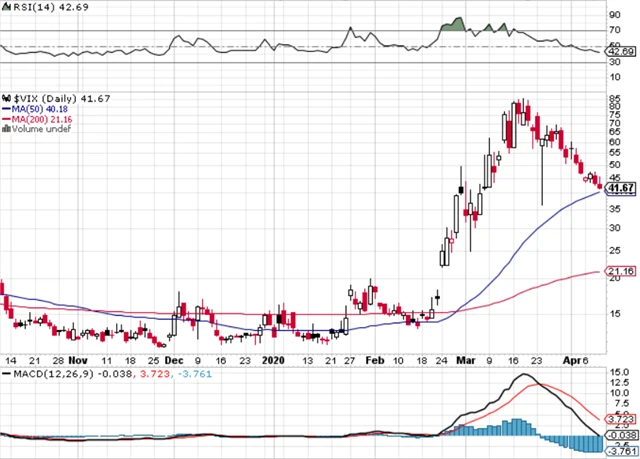This screenshot has height=459, width=640.
Task: Click the black 41.67 price tag on right axis
Action: (620, 188)
